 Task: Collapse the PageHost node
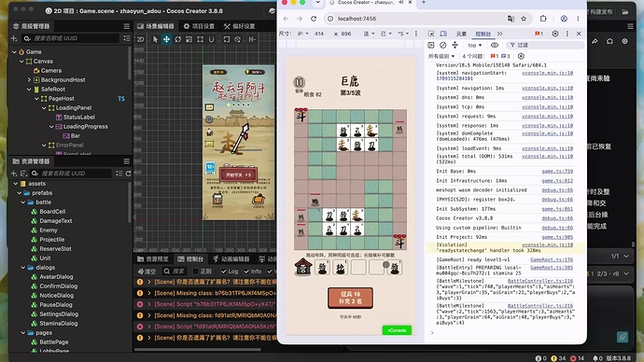point(36,99)
